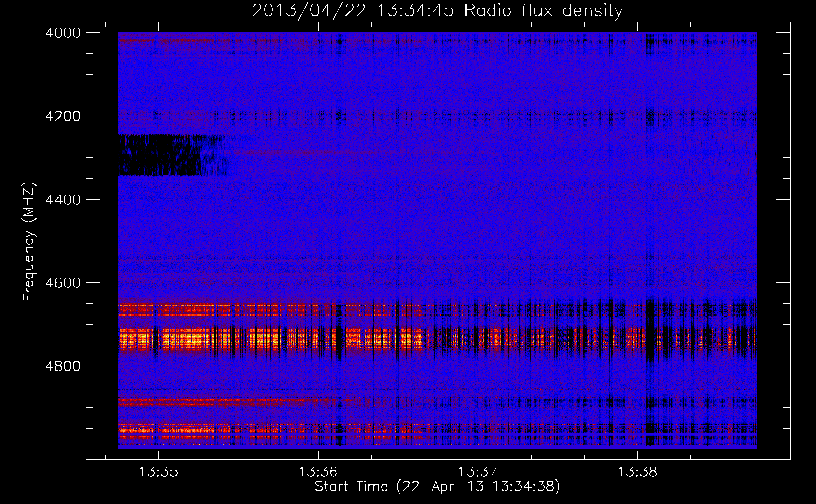Click the 'Frequency (MHZ)' y-axis title

[x=29, y=242]
